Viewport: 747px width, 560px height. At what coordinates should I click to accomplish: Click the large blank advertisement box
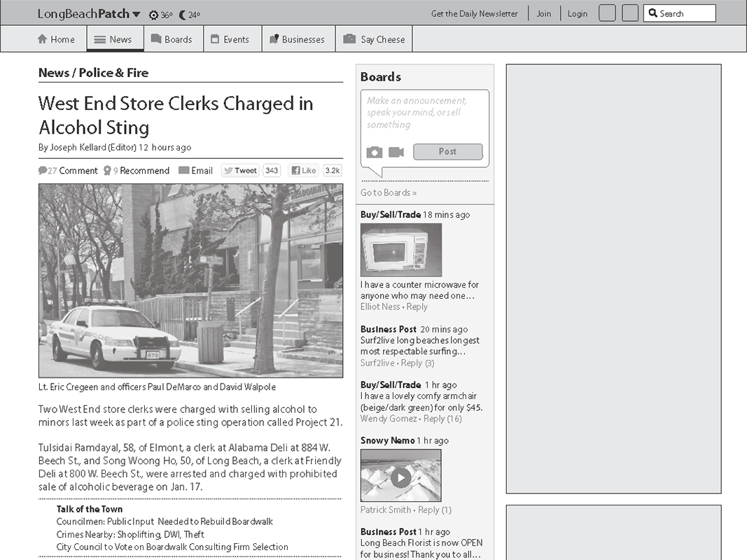[x=613, y=279]
